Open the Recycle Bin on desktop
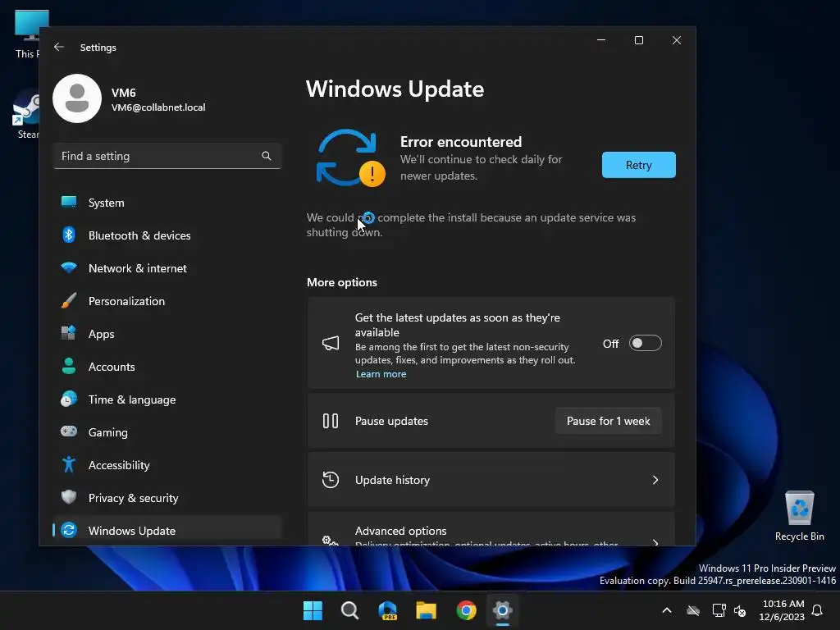Viewport: 840px width, 630px height. coord(799,516)
